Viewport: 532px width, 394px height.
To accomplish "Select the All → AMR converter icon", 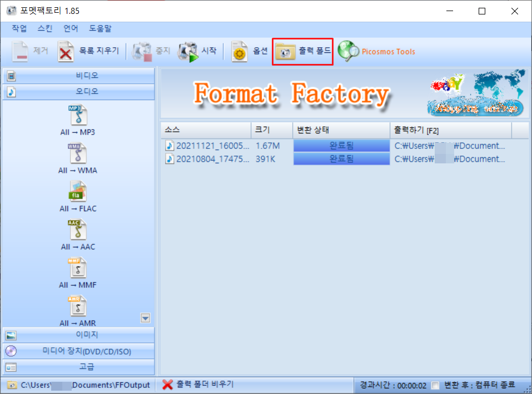I will pyautogui.click(x=78, y=306).
